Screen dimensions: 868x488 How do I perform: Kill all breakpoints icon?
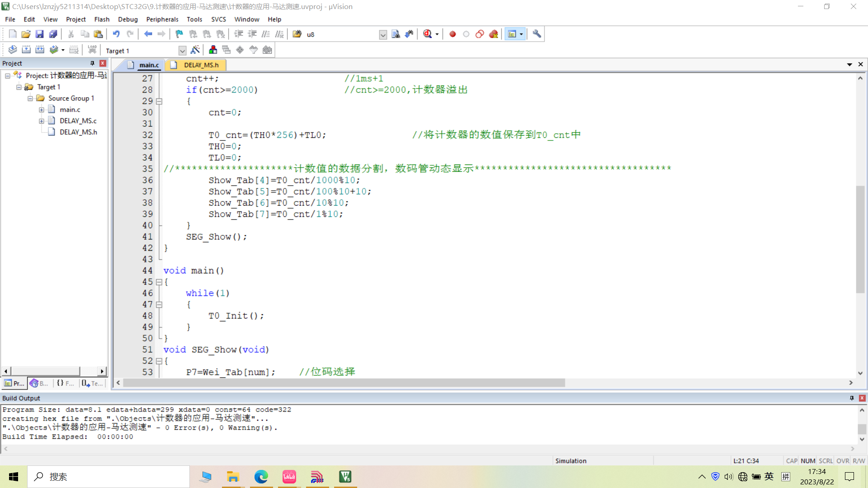pos(494,34)
